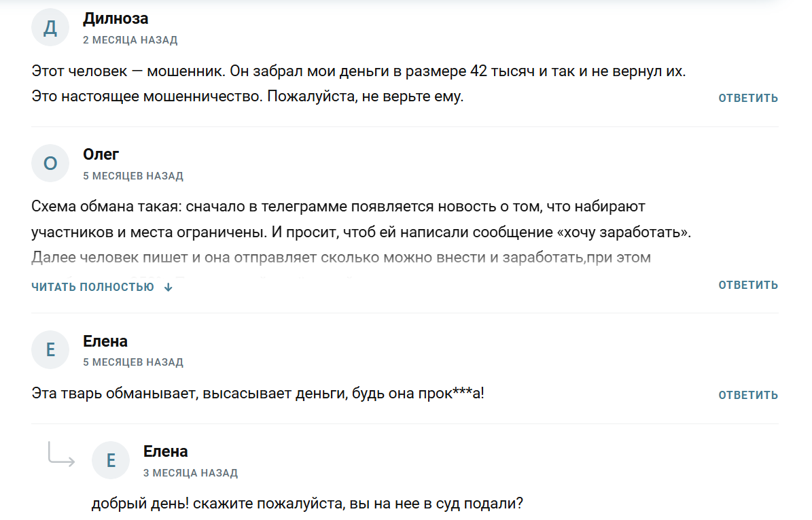812x520 pixels.
Task: Reply to Олег using ОТВЕТИТЬ
Action: coord(747,284)
